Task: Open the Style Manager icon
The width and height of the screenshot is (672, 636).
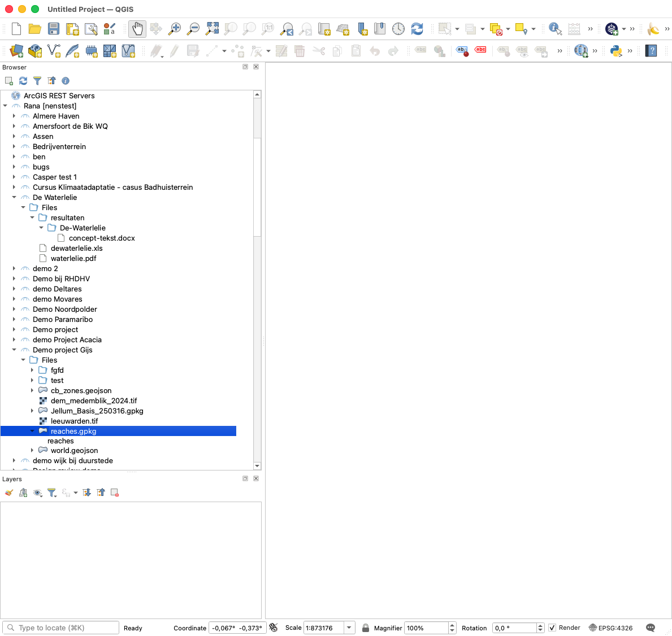Action: (109, 29)
